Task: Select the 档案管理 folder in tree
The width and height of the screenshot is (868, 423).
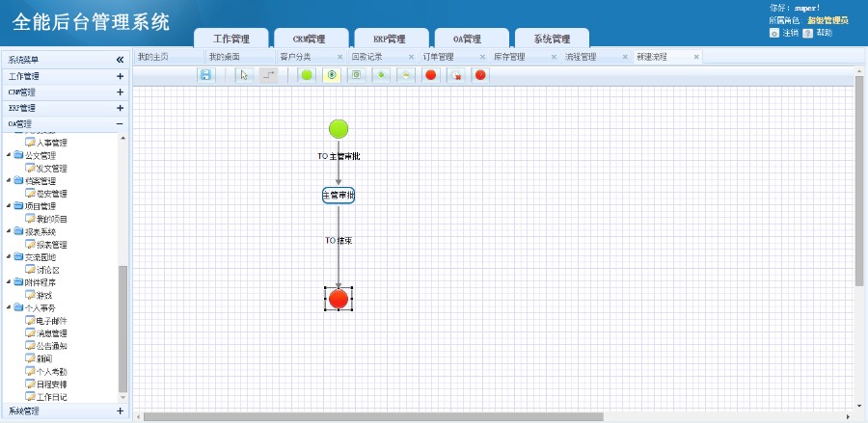Action: click(41, 181)
